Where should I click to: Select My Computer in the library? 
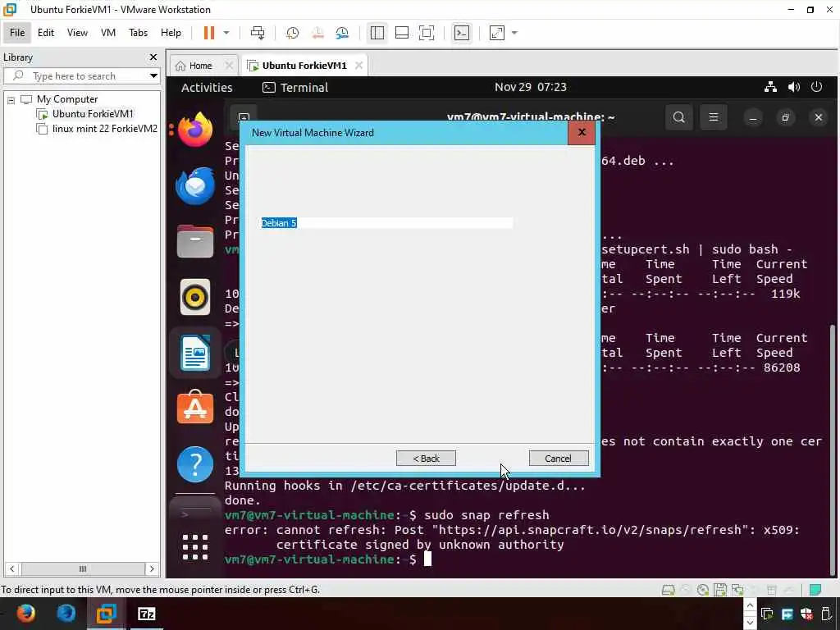tap(67, 99)
